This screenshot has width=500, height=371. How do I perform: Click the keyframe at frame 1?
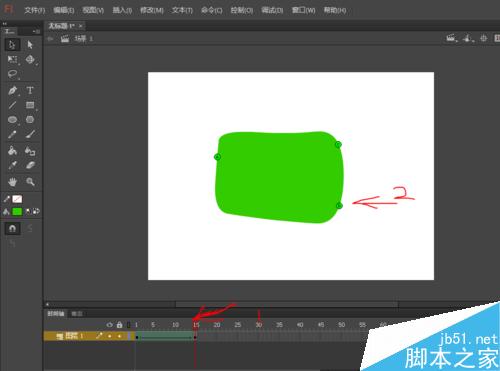pyautogui.click(x=137, y=336)
